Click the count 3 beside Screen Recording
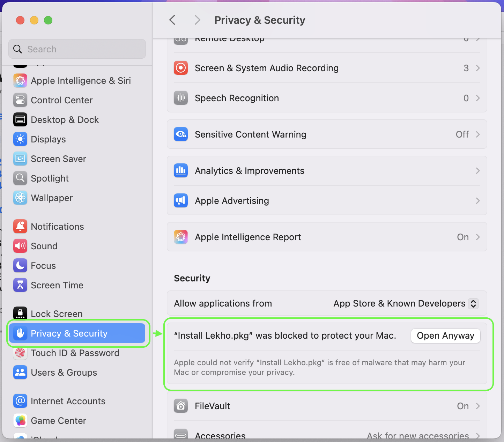The width and height of the screenshot is (504, 442). tap(466, 68)
